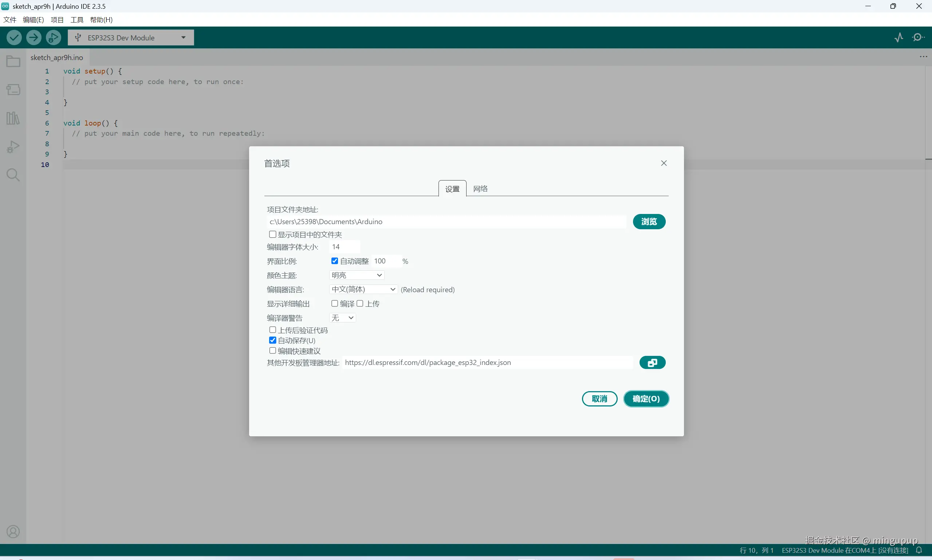
Task: Click into the 编辑器字体大小 input field
Action: pyautogui.click(x=345, y=247)
